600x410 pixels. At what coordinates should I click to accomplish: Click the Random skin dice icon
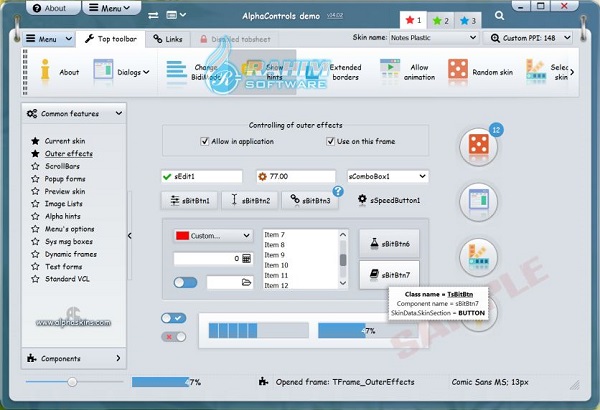click(458, 71)
